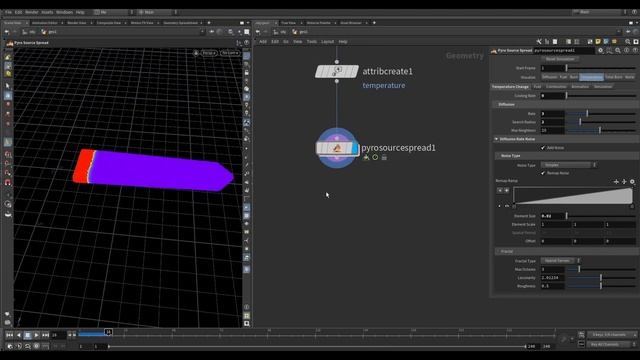Click the play forward button
Viewport: 640px width, 360px height.
pyautogui.click(x=37, y=335)
